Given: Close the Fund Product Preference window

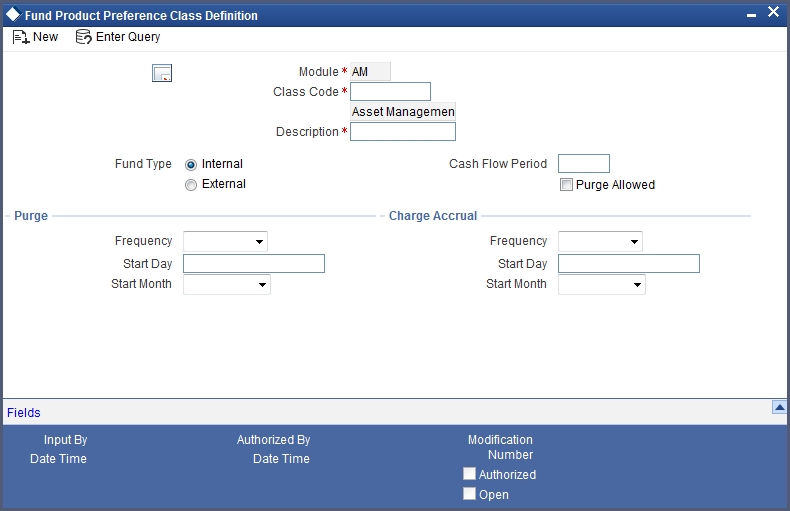Looking at the screenshot, I should (773, 12).
